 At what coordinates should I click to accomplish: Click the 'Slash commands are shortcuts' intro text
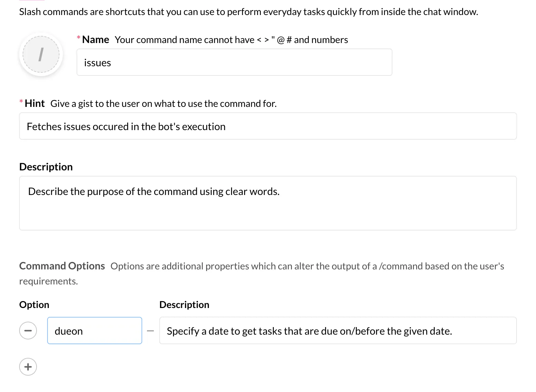click(x=249, y=12)
